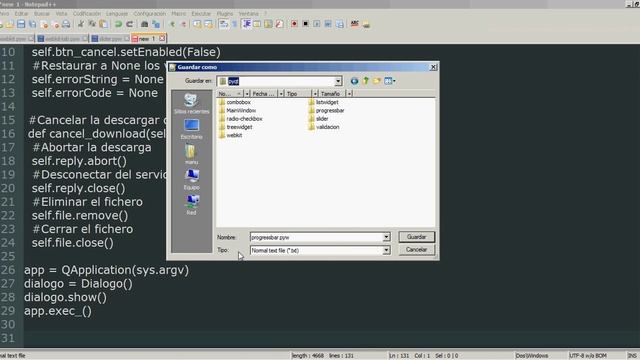Save to the Sitios recientes location

(191, 104)
